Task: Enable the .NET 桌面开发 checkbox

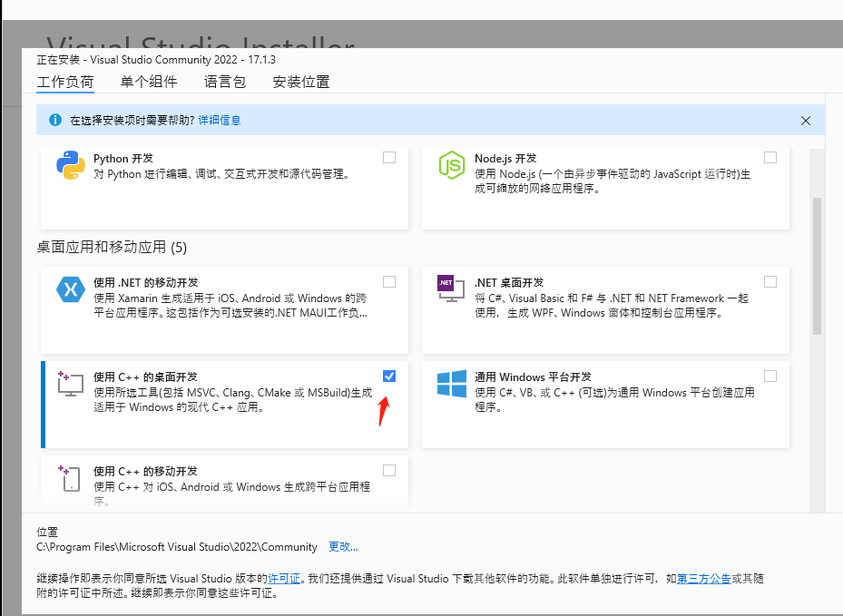Action: tap(770, 281)
